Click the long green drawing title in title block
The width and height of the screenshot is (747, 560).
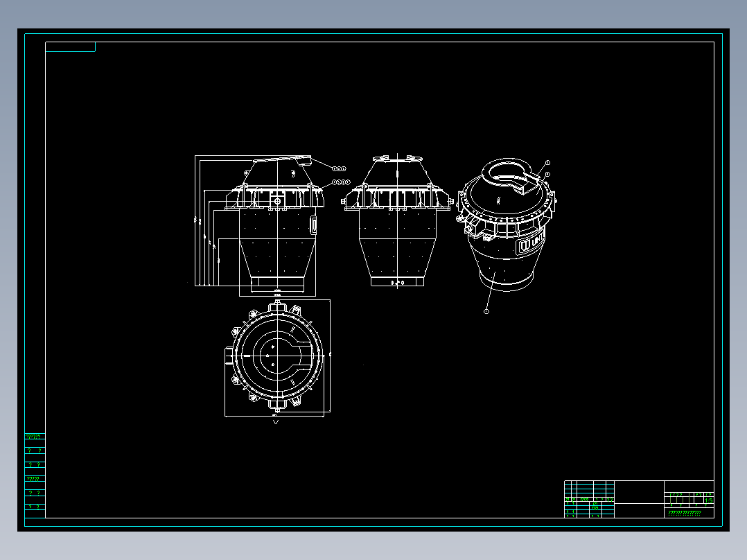pyautogui.click(x=685, y=513)
